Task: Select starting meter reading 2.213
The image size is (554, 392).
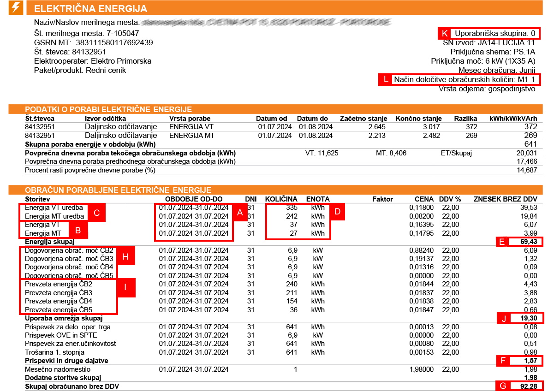Action: (377, 135)
